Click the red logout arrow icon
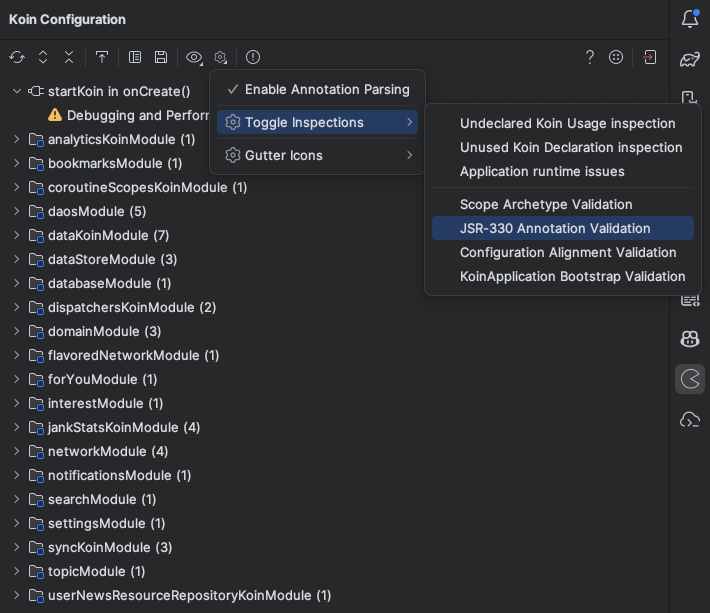The width and height of the screenshot is (710, 613). click(649, 58)
